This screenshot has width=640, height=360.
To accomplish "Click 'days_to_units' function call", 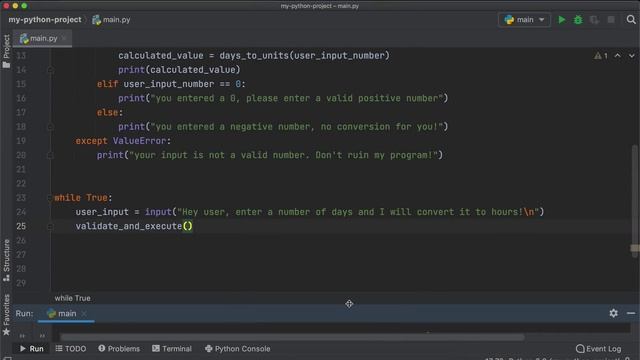I will (x=253, y=56).
